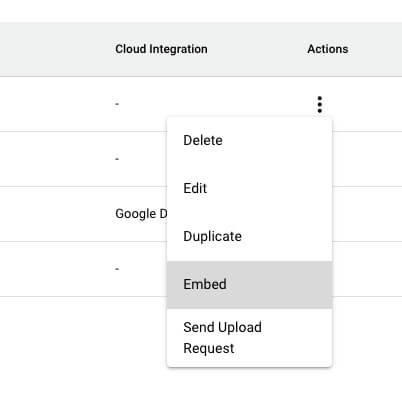Click the second row's Cloud Integration dash

coord(117,159)
